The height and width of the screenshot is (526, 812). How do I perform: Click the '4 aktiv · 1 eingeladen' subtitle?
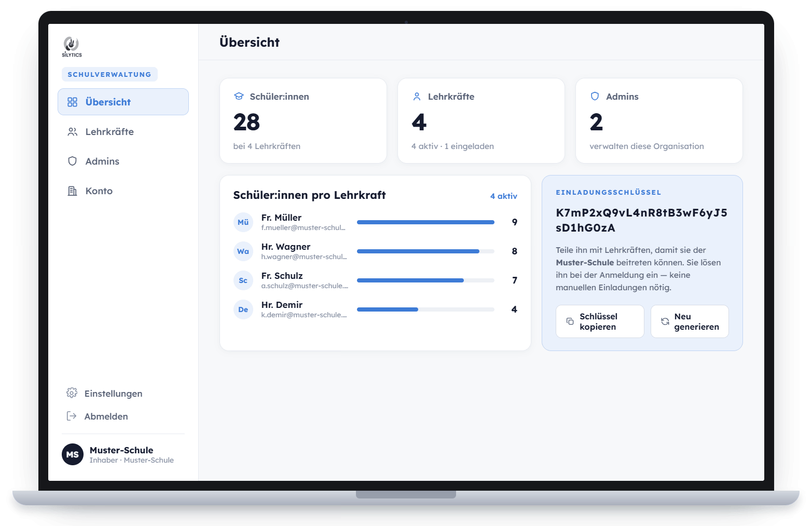pyautogui.click(x=452, y=146)
